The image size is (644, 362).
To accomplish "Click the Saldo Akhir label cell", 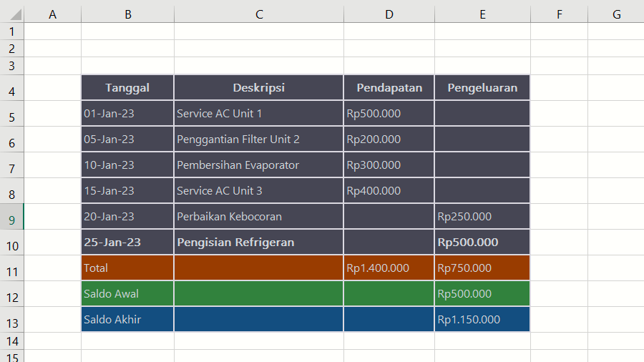I will [127, 319].
